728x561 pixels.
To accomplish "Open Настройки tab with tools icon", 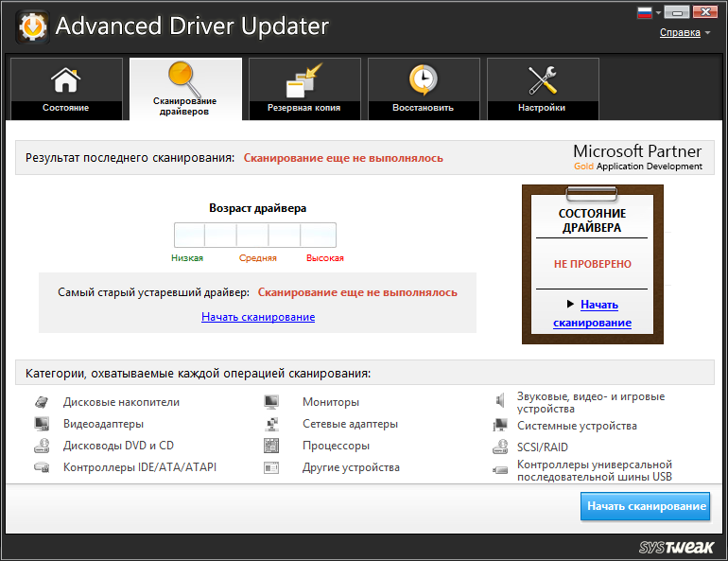I will coord(542,89).
